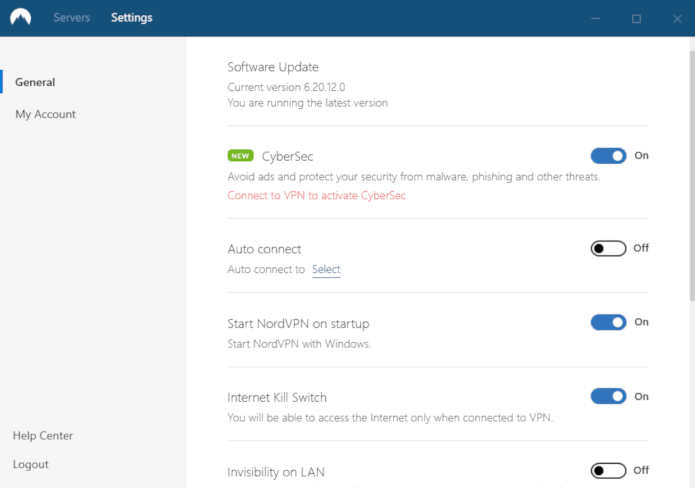This screenshot has width=695, height=488.
Task: Log out via Logout link
Action: pos(31,465)
